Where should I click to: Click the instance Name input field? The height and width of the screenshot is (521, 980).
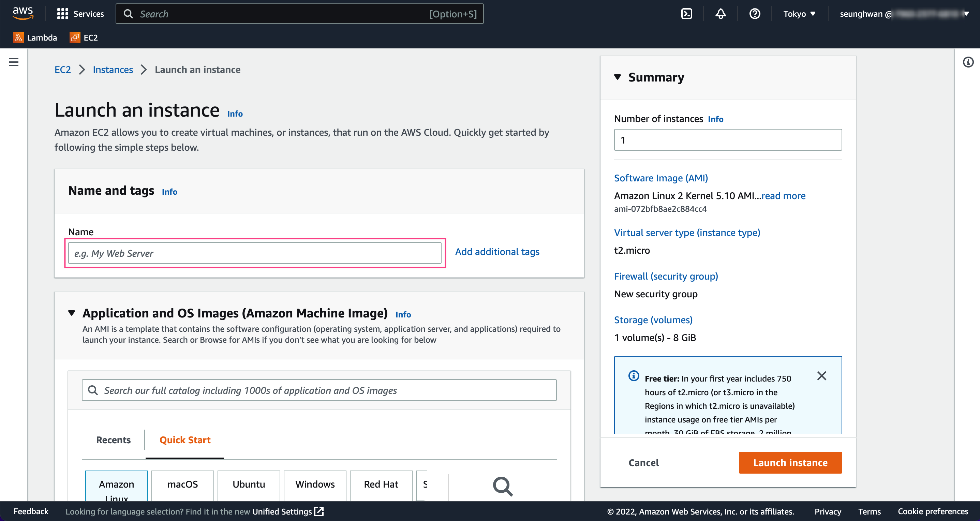[x=254, y=253]
